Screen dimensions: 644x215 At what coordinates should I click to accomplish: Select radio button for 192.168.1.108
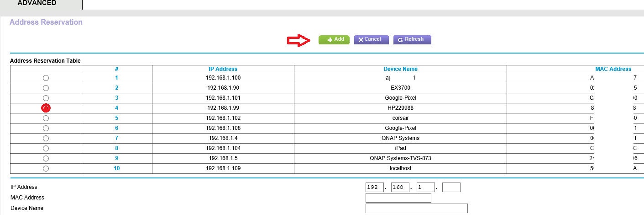[46, 128]
